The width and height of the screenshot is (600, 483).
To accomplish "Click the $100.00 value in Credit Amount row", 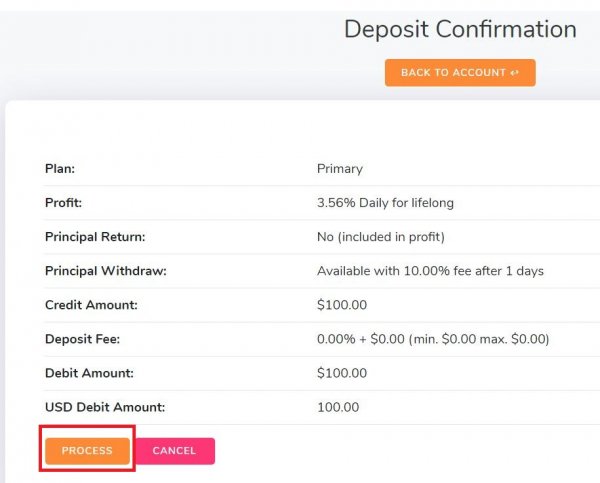I will coord(342,305).
